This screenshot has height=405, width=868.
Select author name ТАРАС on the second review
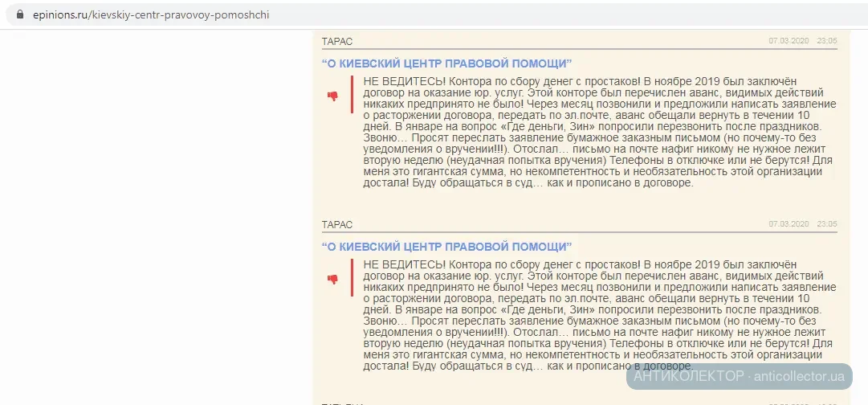click(x=336, y=224)
